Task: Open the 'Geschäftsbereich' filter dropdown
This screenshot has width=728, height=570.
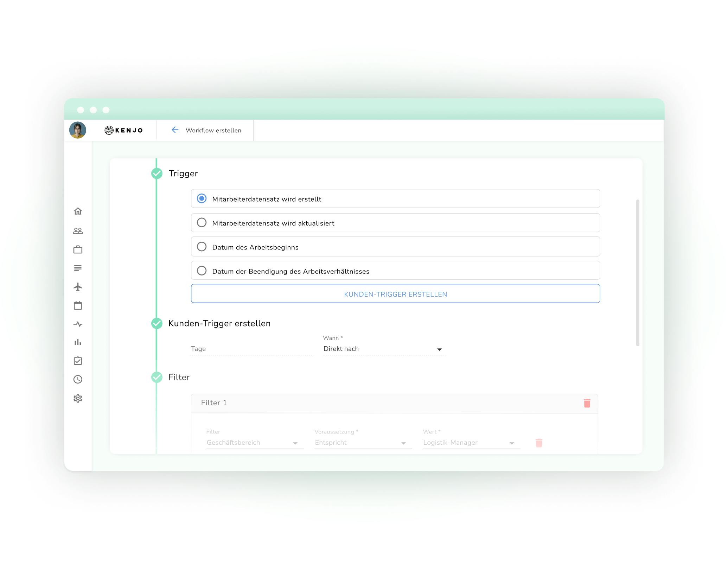Action: (x=255, y=443)
